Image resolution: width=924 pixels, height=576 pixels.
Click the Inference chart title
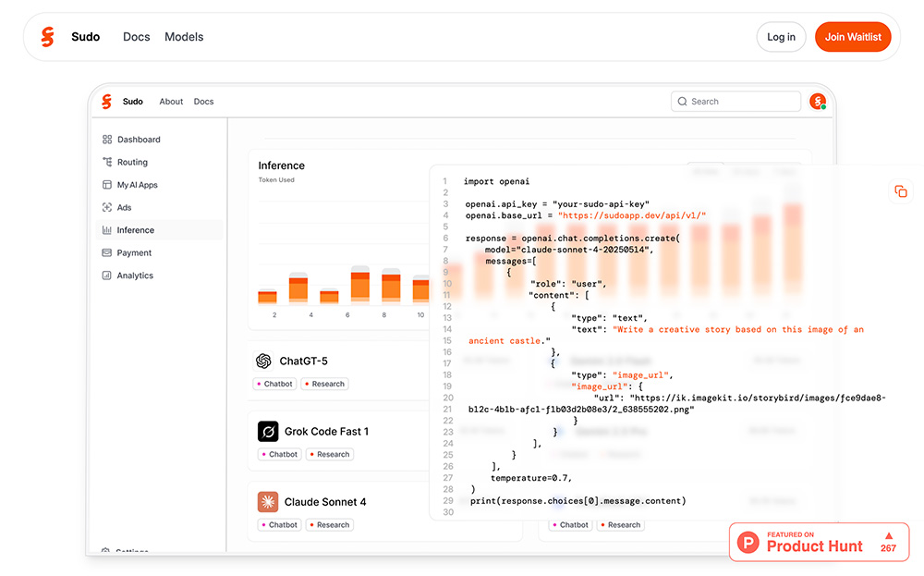[x=281, y=165]
